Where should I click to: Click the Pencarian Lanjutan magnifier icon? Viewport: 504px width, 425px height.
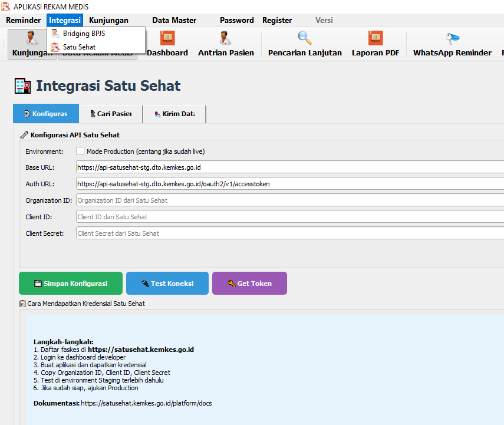(304, 38)
